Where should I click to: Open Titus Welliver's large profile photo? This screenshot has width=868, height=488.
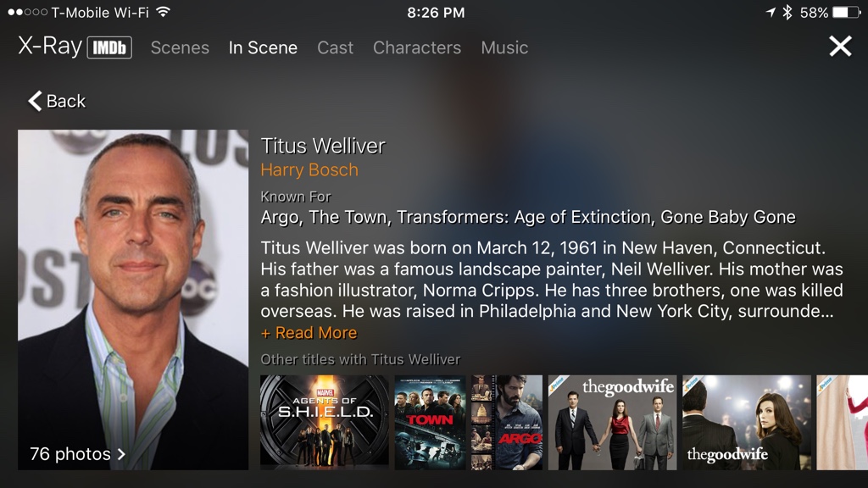point(133,300)
